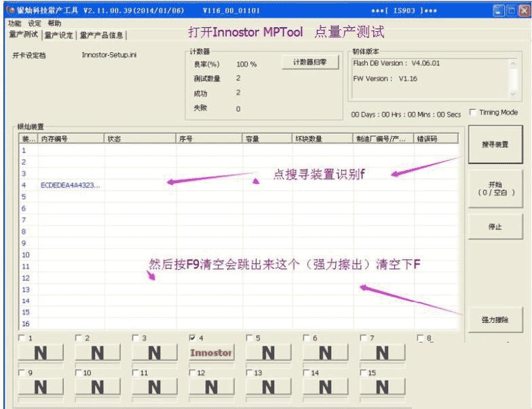Click the 容量 column header
The image size is (532, 409).
point(267,138)
